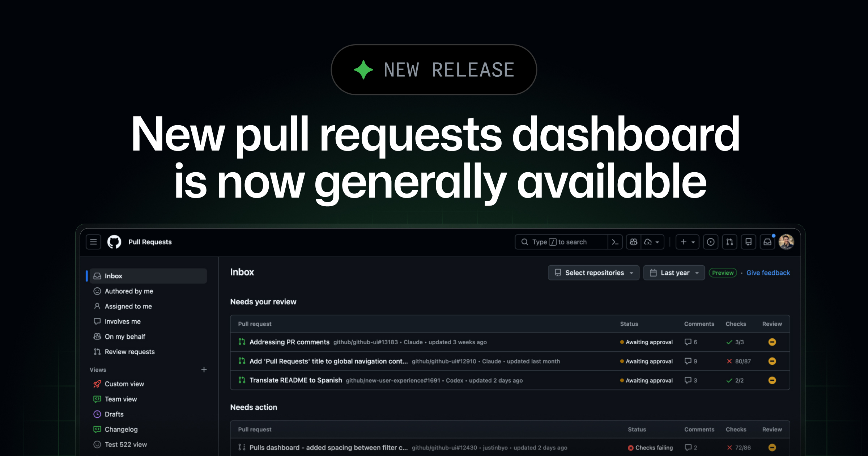
Task: Open Copilot chat icon
Action: (634, 242)
